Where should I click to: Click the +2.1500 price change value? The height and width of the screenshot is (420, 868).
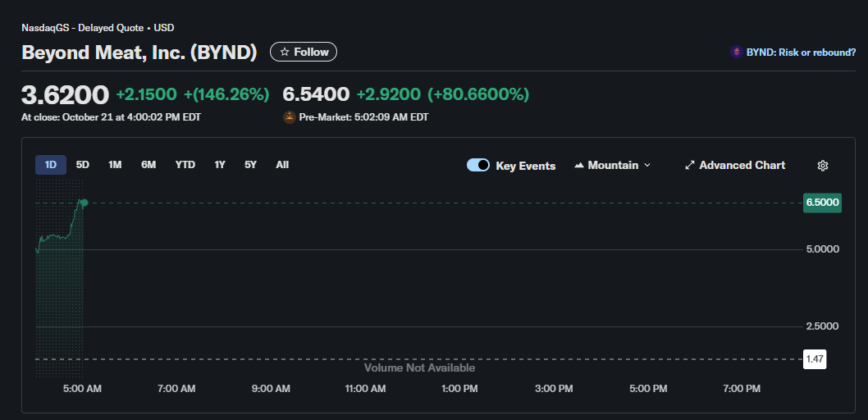[x=147, y=94]
